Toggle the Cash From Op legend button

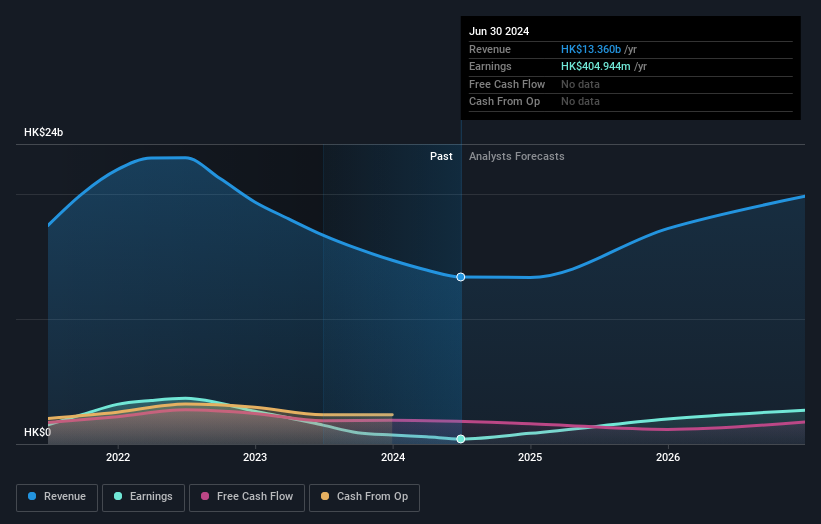(364, 497)
